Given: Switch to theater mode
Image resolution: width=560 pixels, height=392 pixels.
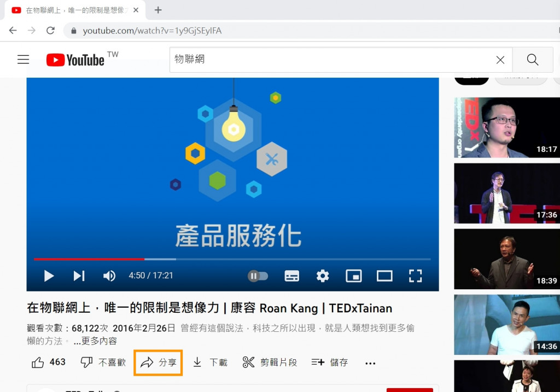Looking at the screenshot, I should click(384, 276).
